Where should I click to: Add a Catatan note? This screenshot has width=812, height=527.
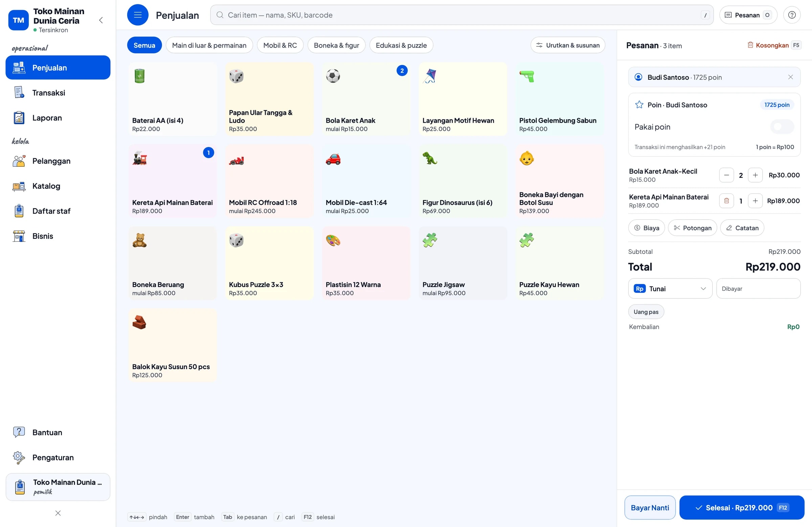[x=742, y=228]
